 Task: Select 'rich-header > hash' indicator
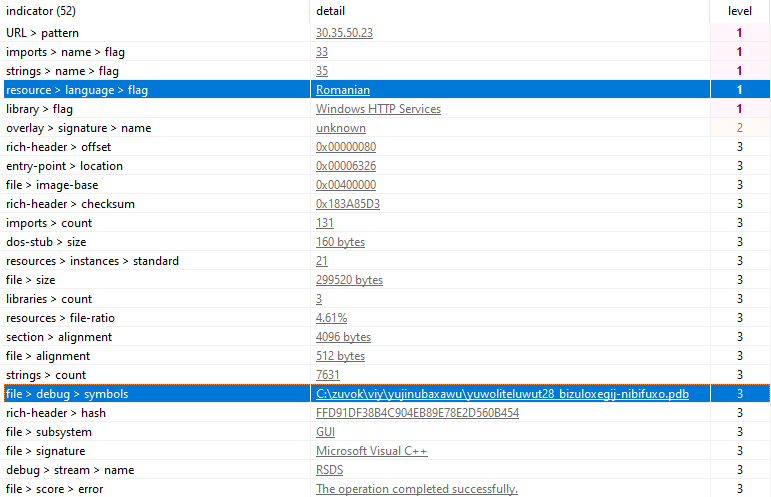(x=56, y=413)
